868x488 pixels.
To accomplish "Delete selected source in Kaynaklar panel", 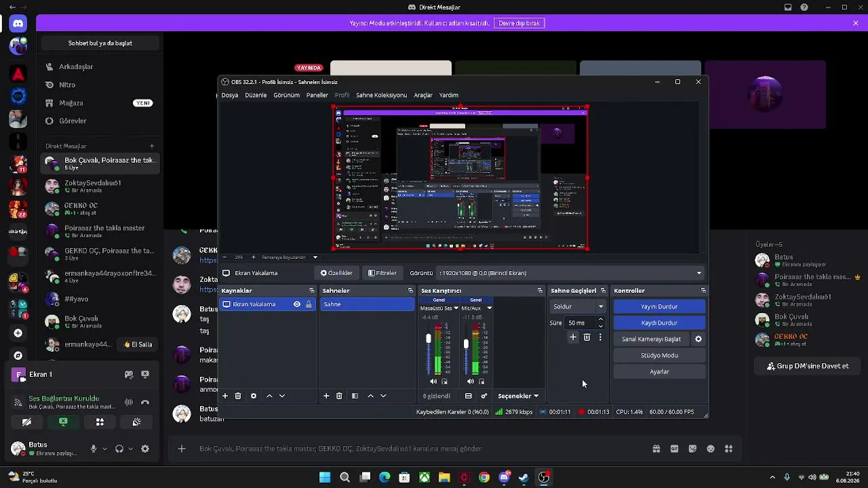I will [238, 396].
